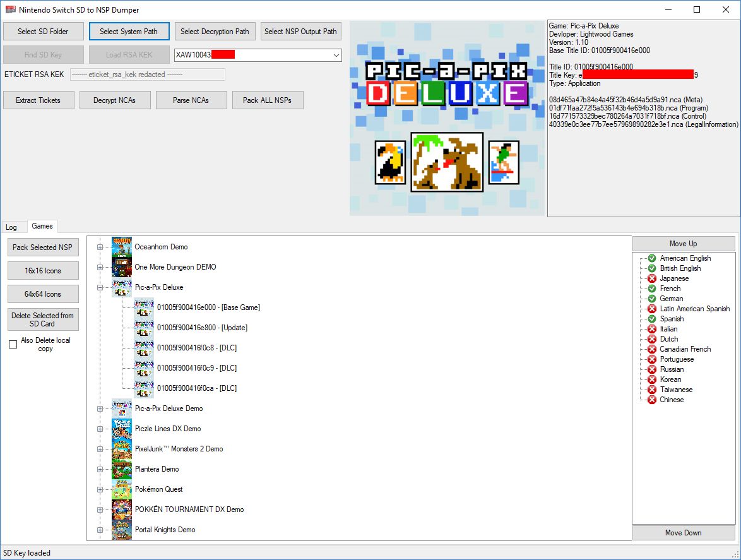Click Extract Tickets button
This screenshot has height=560, width=741.
click(x=39, y=100)
